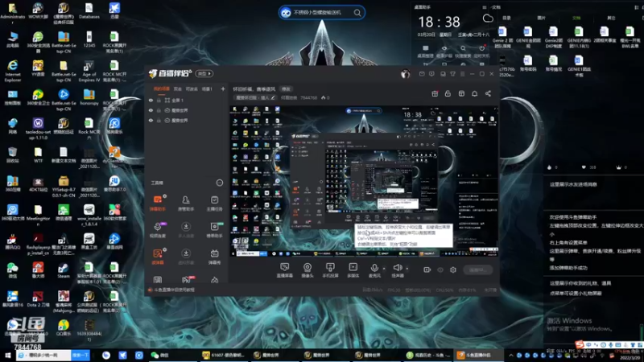644x362 pixels.
Task: Select the 我的场景 scene tab
Action: (162, 88)
